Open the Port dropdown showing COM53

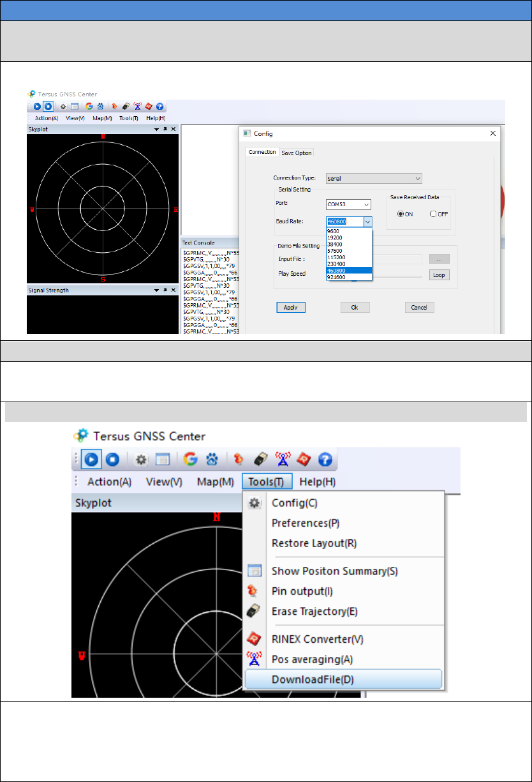pyautogui.click(x=348, y=204)
